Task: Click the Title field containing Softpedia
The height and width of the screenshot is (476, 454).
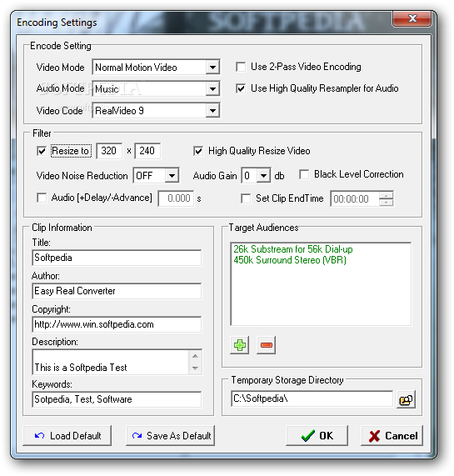Action: pos(117,258)
